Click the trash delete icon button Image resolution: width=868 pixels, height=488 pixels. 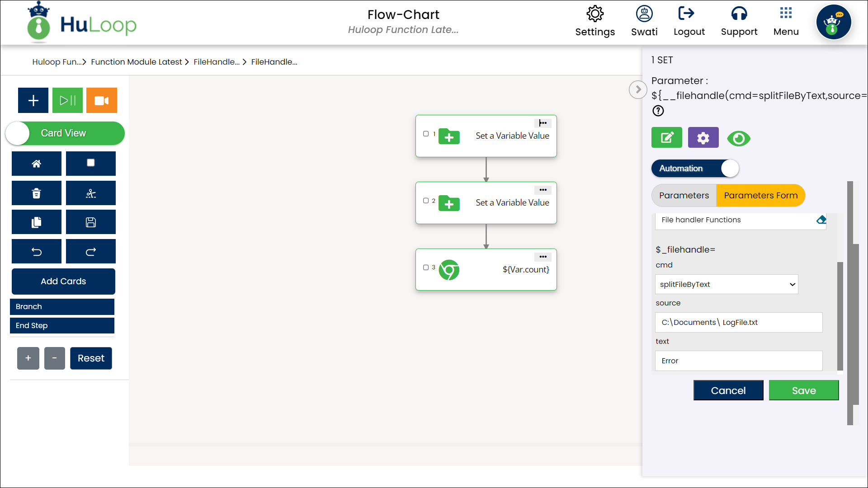coord(37,193)
